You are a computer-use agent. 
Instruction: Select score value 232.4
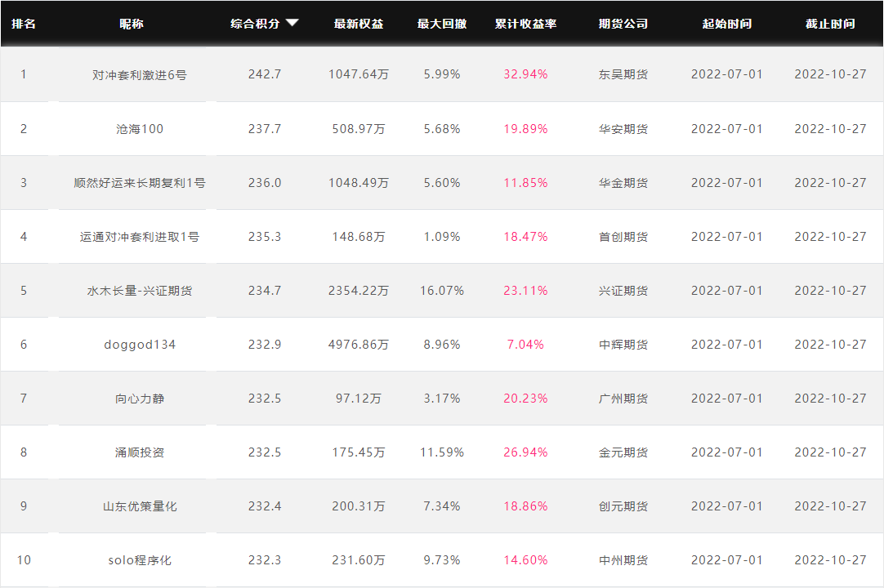pyautogui.click(x=265, y=506)
